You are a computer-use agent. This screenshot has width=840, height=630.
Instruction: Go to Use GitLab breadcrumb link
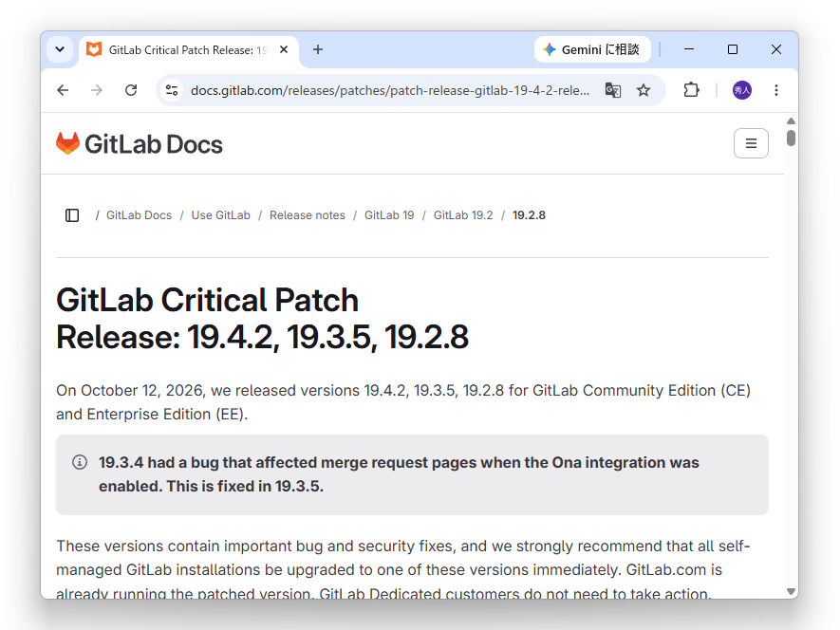point(221,215)
